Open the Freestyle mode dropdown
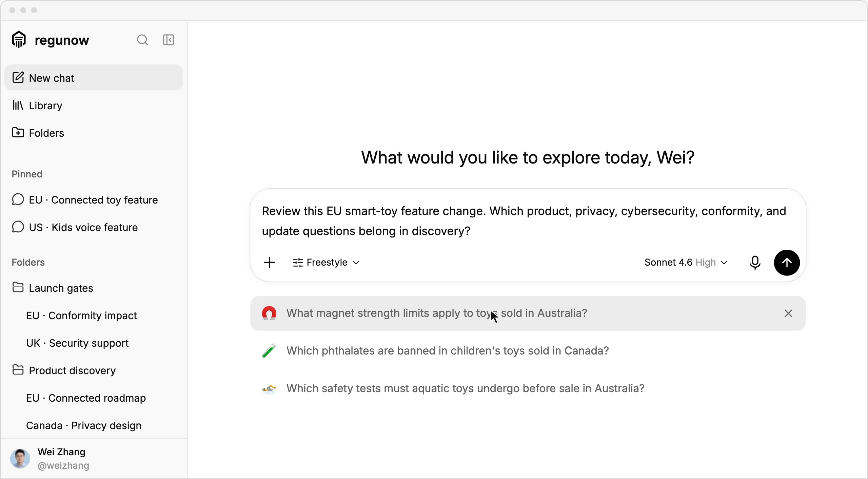Screen dimensions: 868x479 [x=326, y=263]
